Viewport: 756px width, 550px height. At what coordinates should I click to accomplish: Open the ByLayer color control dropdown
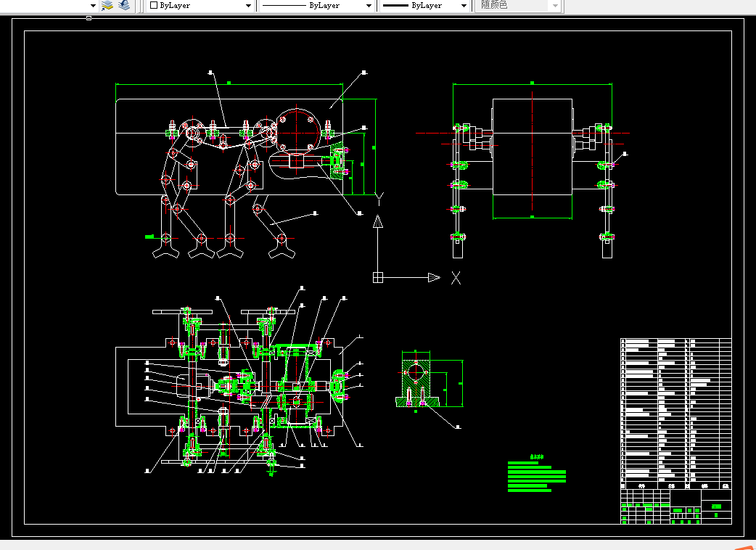tap(201, 6)
